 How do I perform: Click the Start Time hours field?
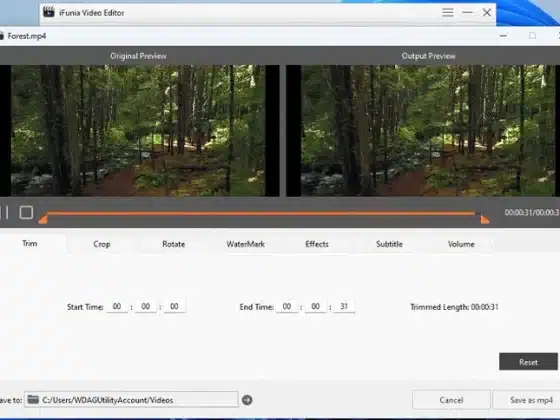tap(117, 306)
